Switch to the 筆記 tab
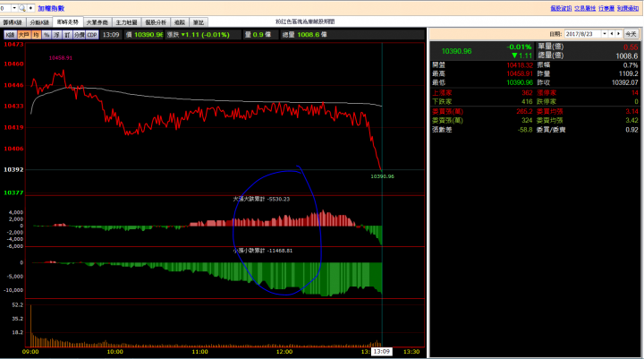Viewport: 644px width, 359px height. (199, 22)
